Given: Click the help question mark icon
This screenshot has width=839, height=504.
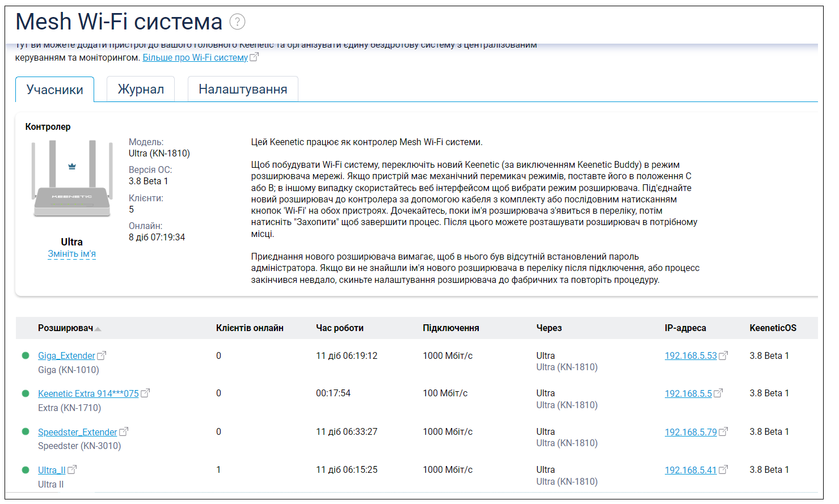Looking at the screenshot, I should (237, 22).
